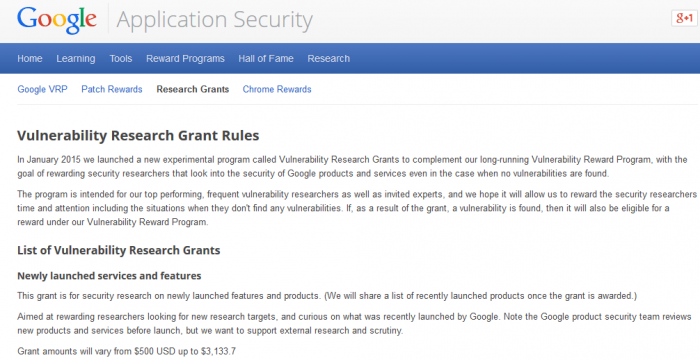
Task: Open the Tools menu item
Action: coord(121,59)
